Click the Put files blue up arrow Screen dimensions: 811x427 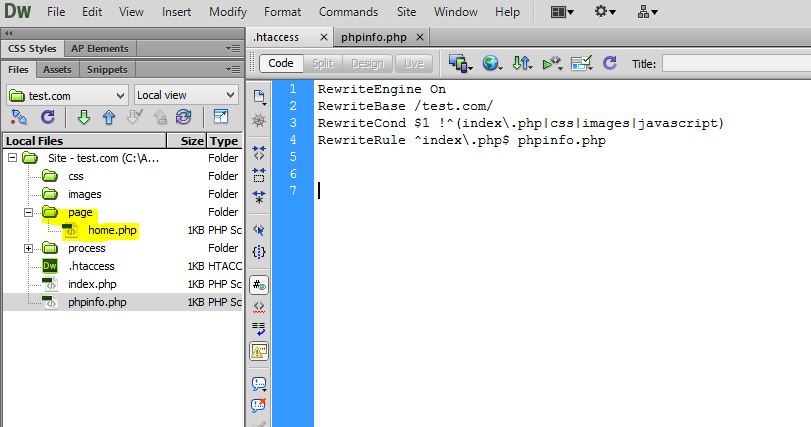click(109, 117)
